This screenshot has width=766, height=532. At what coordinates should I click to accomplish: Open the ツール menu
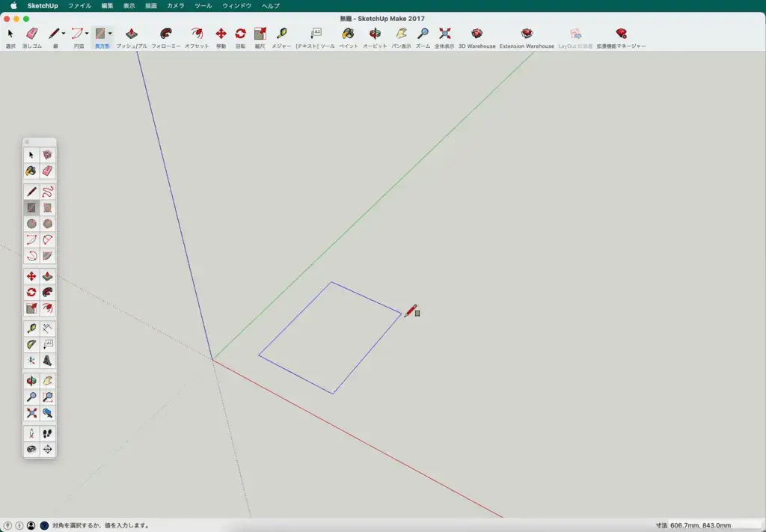click(x=203, y=6)
